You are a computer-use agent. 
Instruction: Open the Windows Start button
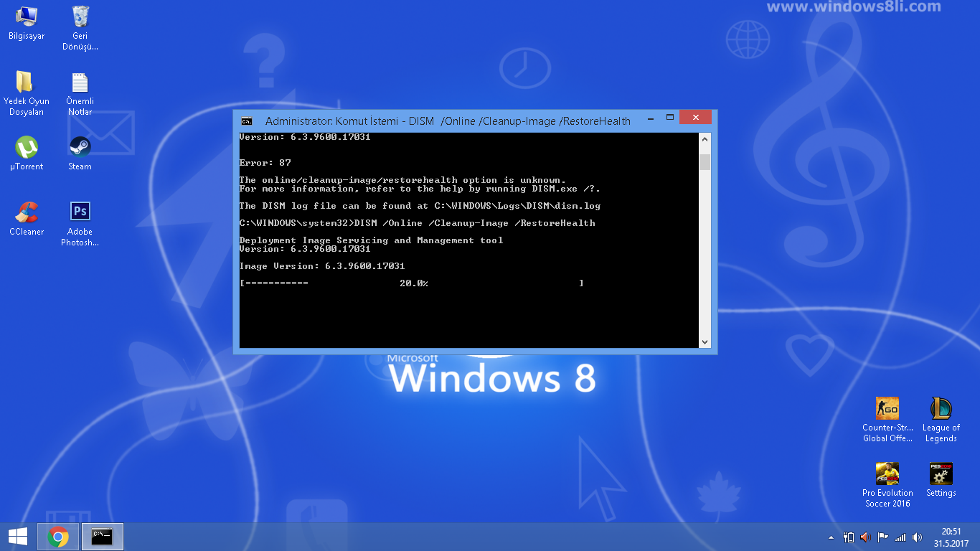coord(18,537)
